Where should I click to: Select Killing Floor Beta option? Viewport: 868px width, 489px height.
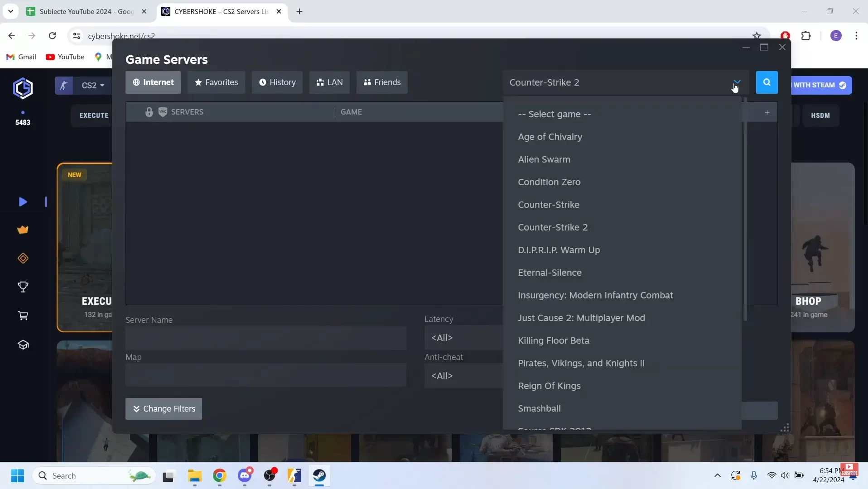(622, 340)
